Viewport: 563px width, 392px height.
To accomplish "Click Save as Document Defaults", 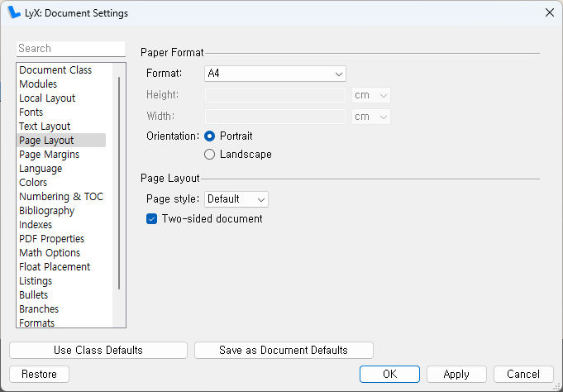I will click(284, 350).
